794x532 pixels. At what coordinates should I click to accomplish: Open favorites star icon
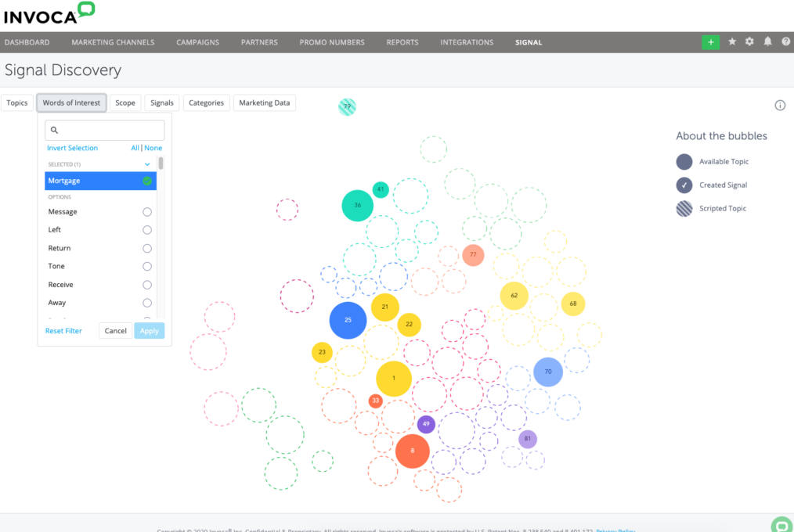pos(731,41)
